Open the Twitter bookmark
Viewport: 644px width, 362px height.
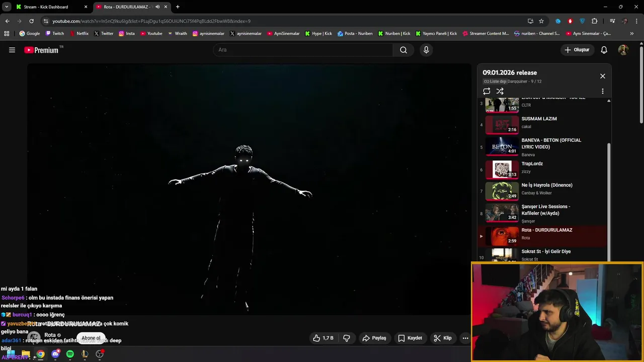point(104,34)
